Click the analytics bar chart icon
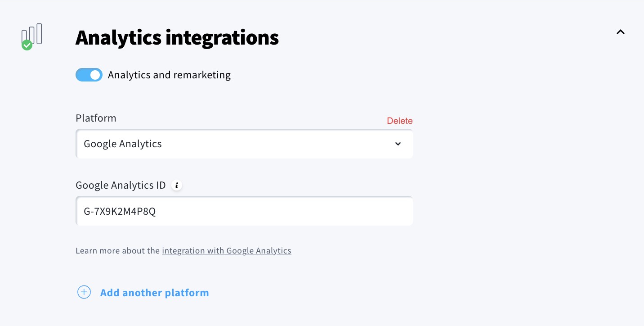 31,36
